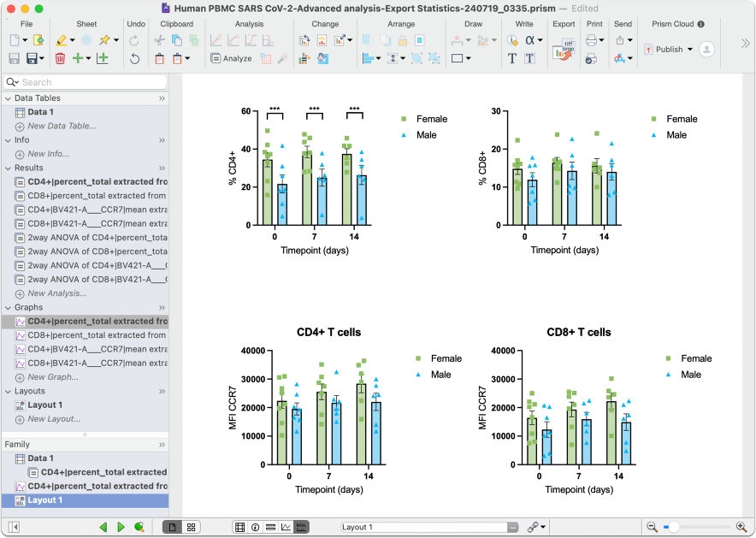
Task: Switch to gallery grid view toggle
Action: (x=191, y=527)
